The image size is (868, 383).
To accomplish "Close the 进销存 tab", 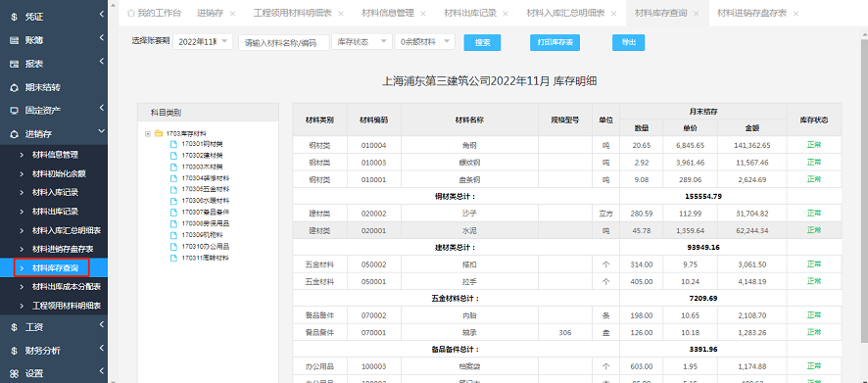I will pyautogui.click(x=232, y=14).
